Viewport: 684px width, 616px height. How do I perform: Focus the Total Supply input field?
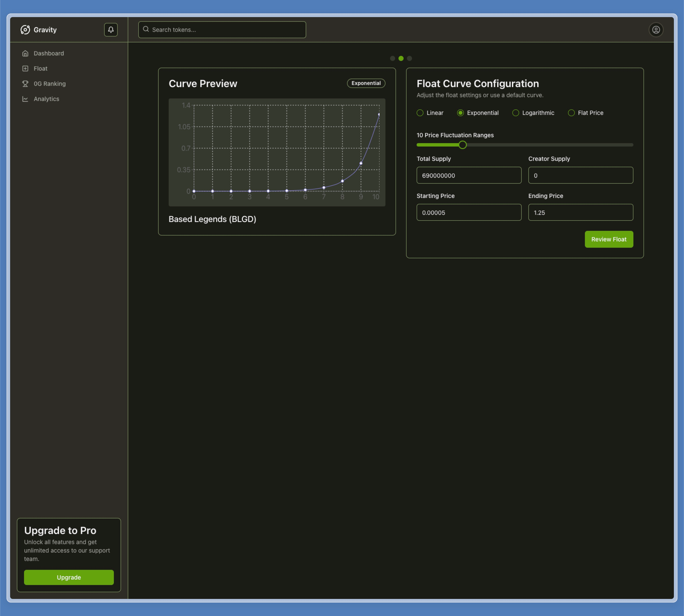[469, 175]
